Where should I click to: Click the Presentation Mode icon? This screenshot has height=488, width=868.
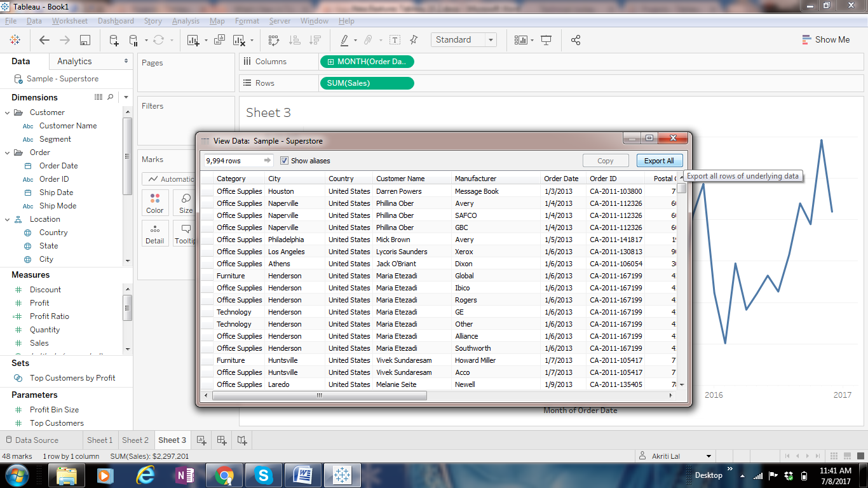coord(546,40)
